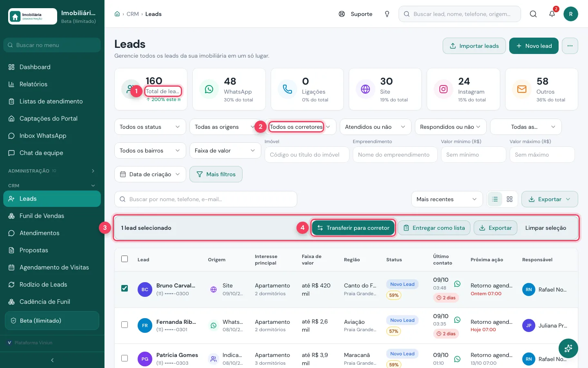
Task: Click Suporte help icon link
Action: [x=356, y=14]
